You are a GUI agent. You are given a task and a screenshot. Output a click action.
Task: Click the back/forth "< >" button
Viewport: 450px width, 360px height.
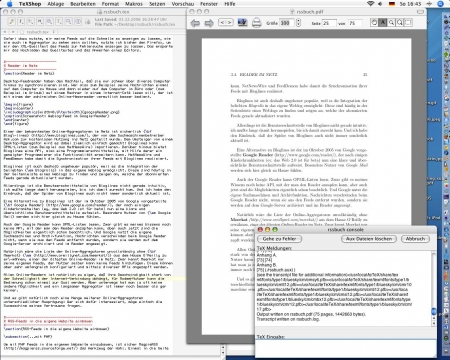[226, 22]
